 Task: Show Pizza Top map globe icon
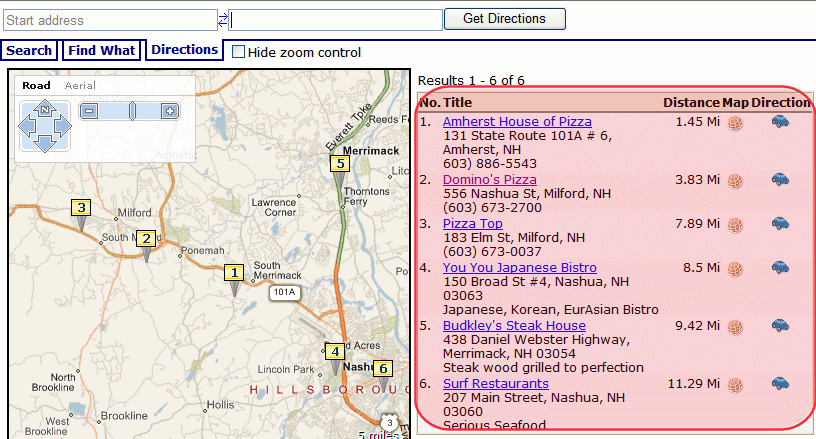pyautogui.click(x=735, y=225)
